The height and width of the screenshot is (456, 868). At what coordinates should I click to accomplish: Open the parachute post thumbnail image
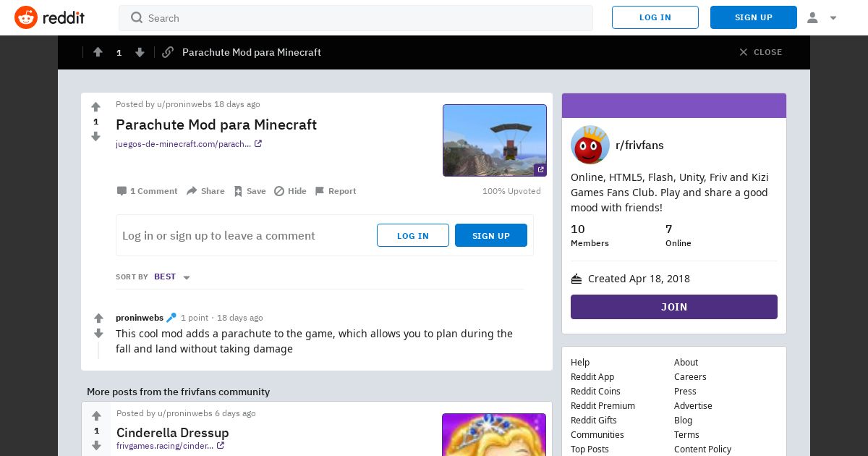tap(495, 140)
